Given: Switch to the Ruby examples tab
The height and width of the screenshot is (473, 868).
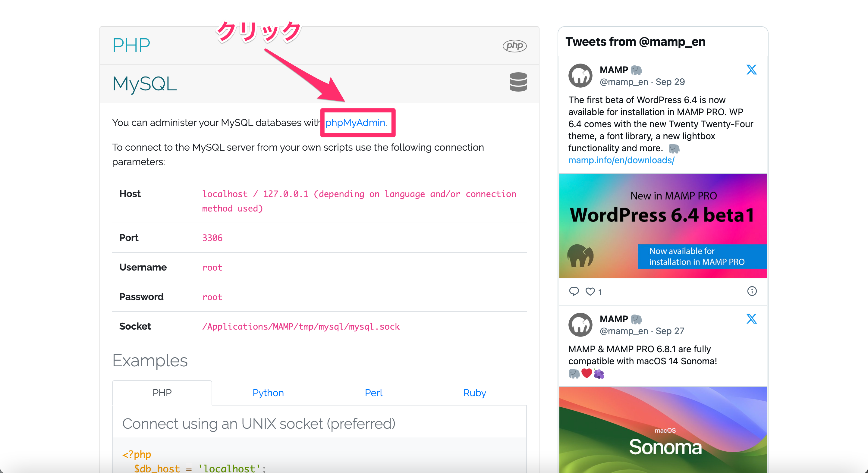Looking at the screenshot, I should pyautogui.click(x=474, y=393).
